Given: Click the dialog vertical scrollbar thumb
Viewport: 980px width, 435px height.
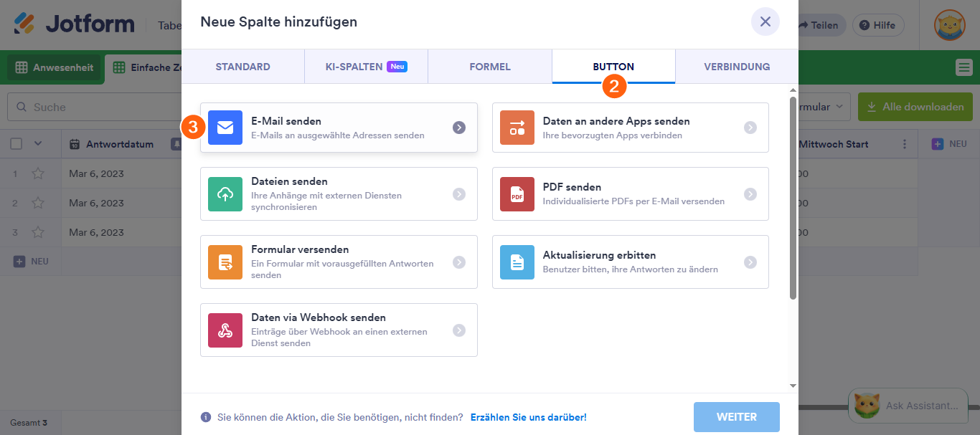Looking at the screenshot, I should (793, 198).
